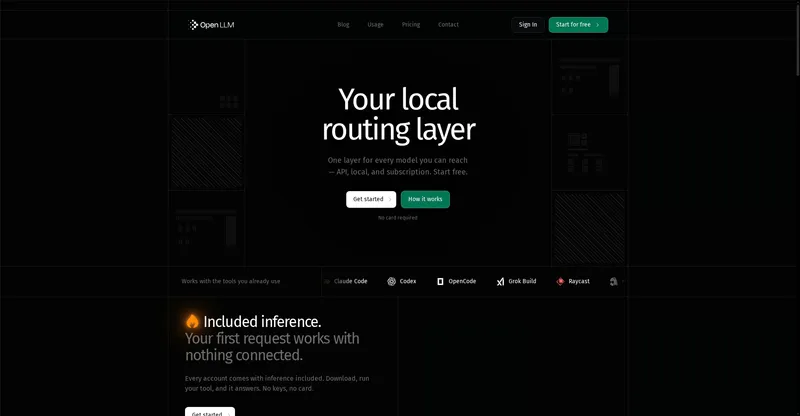Click the 'Works with the tools you already use' label
Screen dimensions: 800x416
click(x=231, y=281)
